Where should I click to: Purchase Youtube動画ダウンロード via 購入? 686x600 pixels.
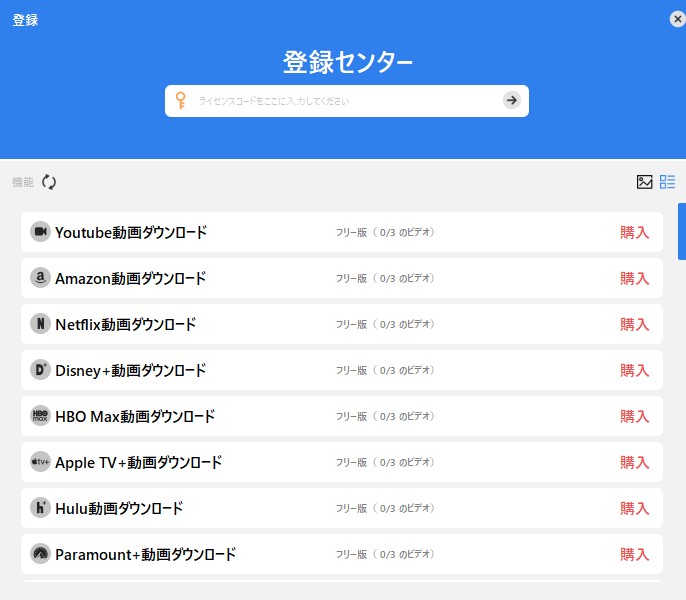point(634,232)
